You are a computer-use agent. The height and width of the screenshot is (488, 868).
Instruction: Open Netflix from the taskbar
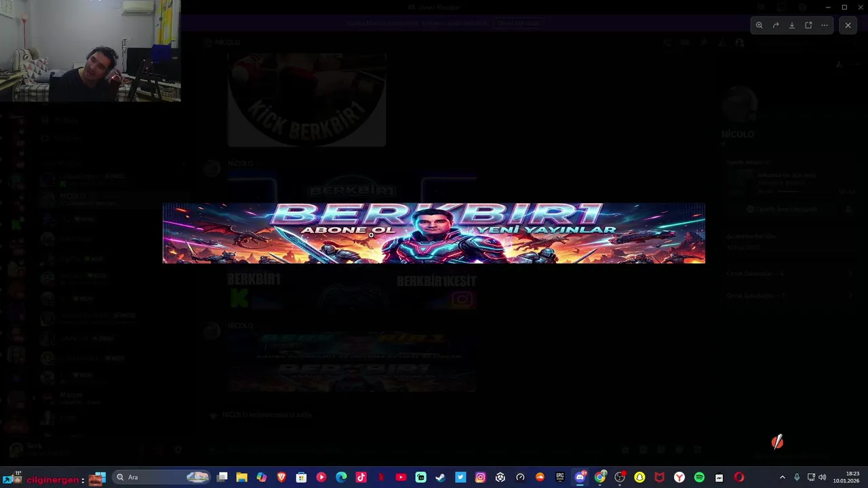point(381,478)
